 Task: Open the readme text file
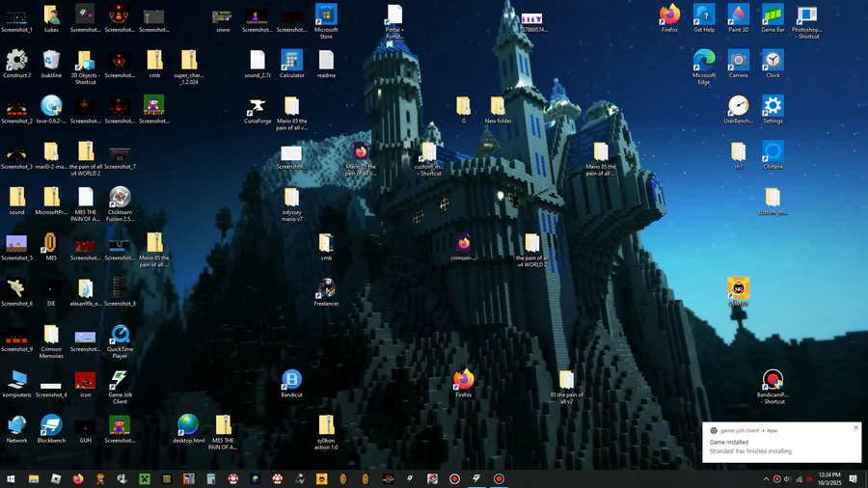[326, 63]
